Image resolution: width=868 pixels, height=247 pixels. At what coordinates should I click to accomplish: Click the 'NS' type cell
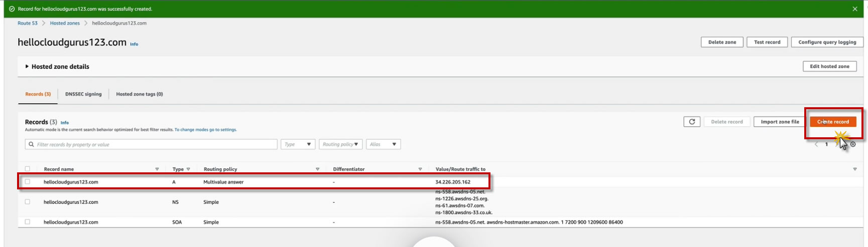coord(175,202)
